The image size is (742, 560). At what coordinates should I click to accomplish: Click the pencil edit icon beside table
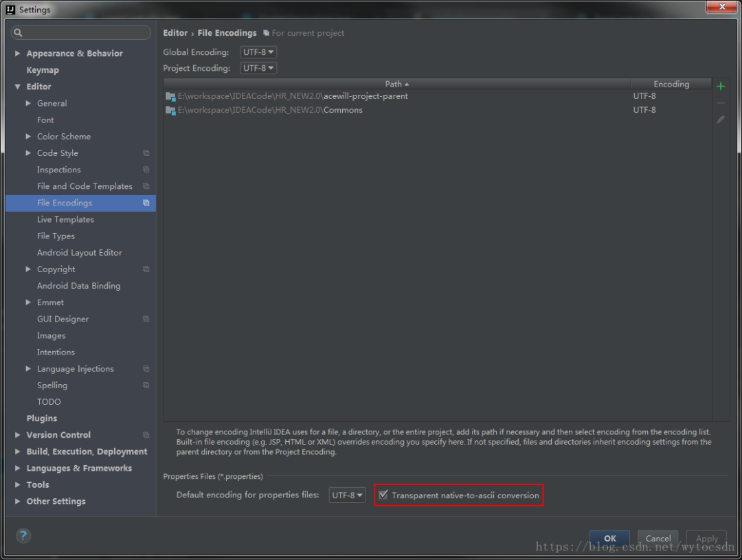point(721,120)
